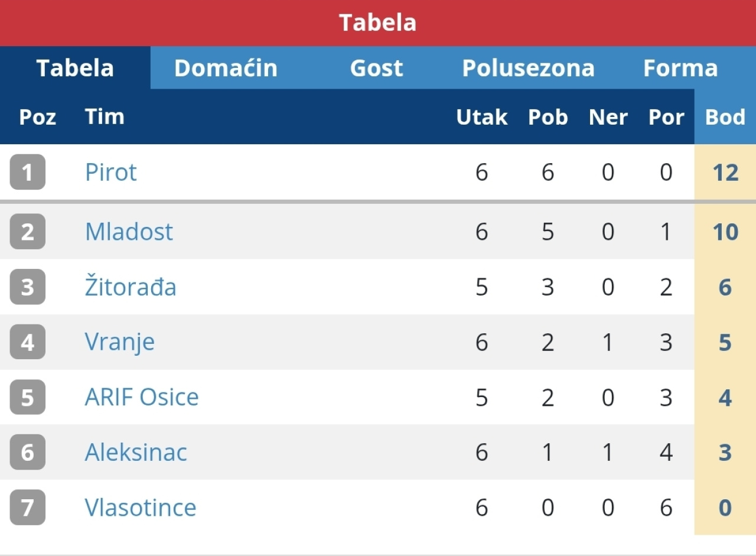Image resolution: width=756 pixels, height=556 pixels.
Task: Show the Forma tab
Action: (x=680, y=68)
